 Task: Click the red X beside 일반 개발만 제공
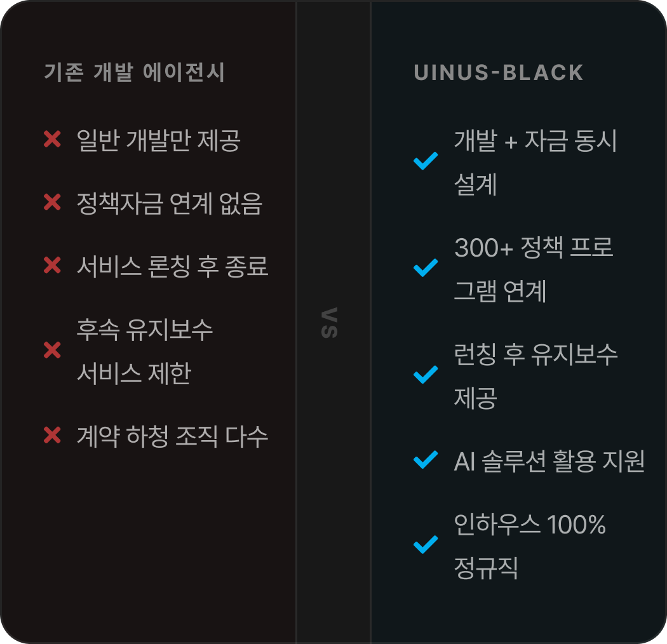pyautogui.click(x=52, y=140)
